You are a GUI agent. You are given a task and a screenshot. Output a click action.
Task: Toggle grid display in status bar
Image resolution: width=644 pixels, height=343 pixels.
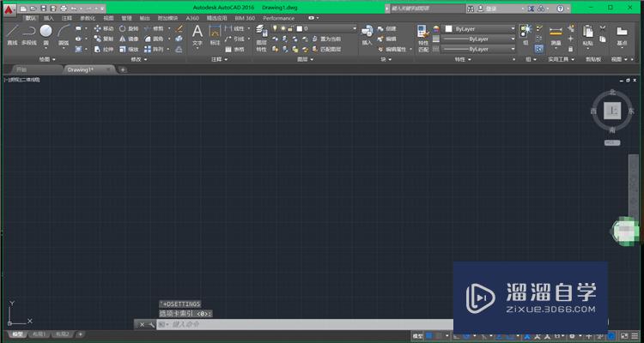click(x=429, y=336)
